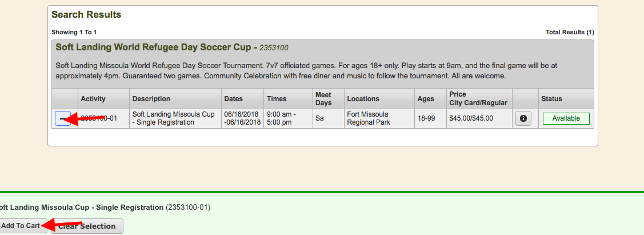Click the Total Results (1) text
The width and height of the screenshot is (644, 235).
click(x=570, y=32)
